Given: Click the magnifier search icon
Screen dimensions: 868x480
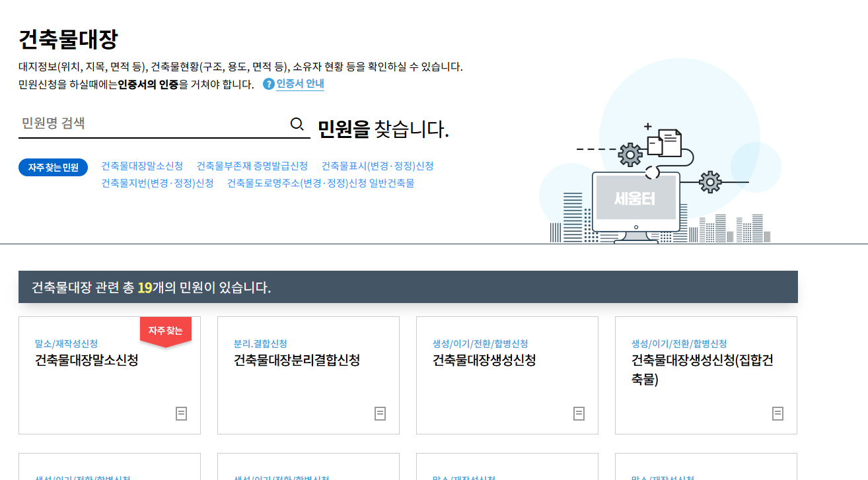Looking at the screenshot, I should pos(297,124).
